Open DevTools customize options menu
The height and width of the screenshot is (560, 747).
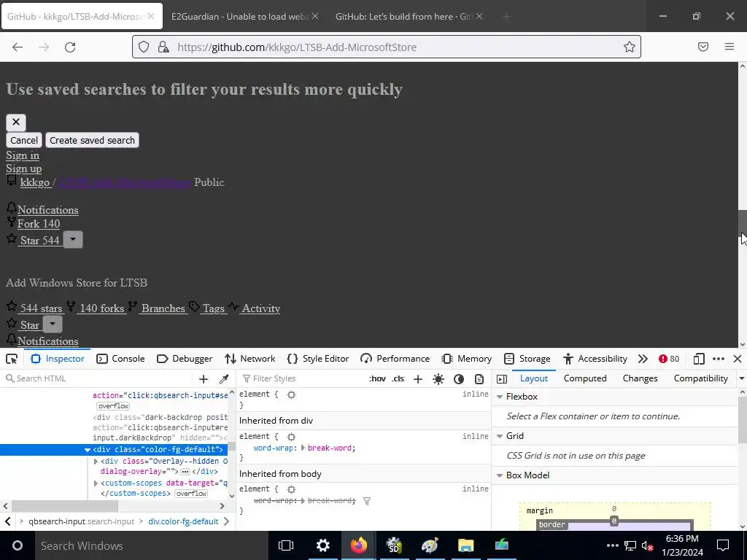click(x=719, y=359)
